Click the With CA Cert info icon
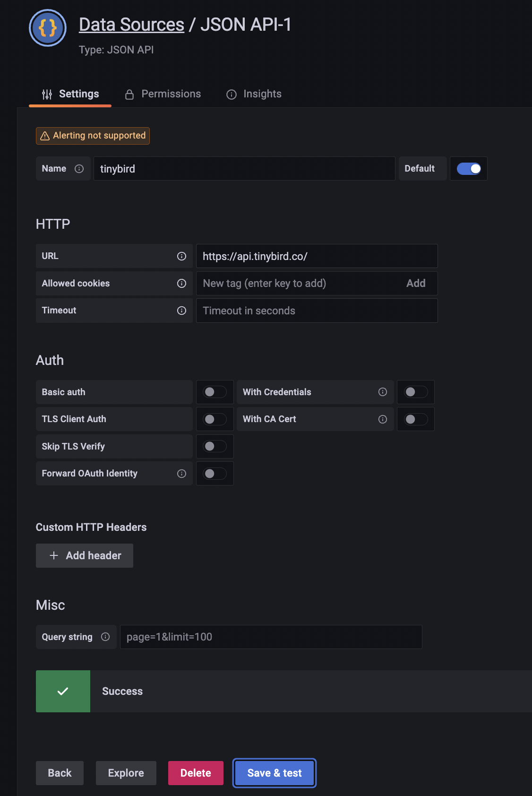This screenshot has height=796, width=532. click(383, 419)
